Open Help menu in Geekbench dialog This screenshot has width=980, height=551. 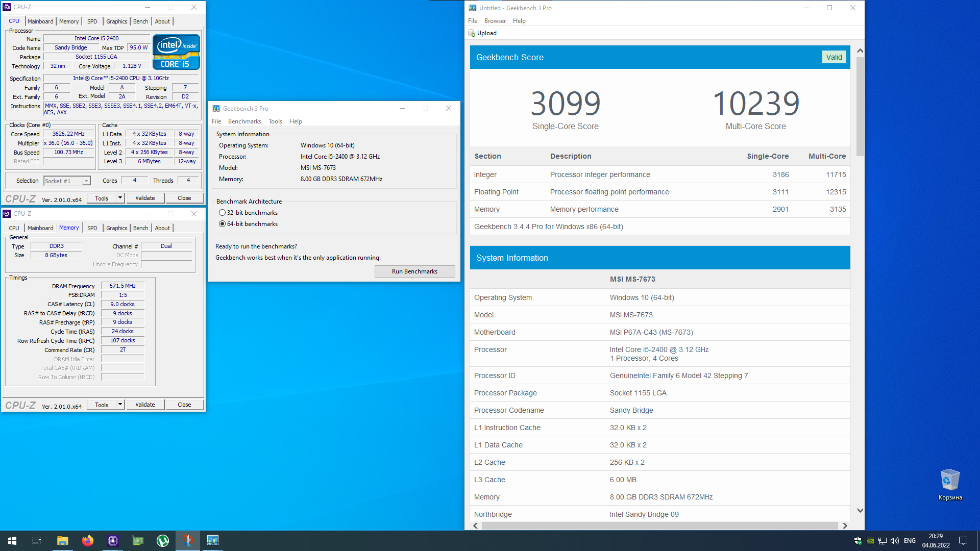296,121
